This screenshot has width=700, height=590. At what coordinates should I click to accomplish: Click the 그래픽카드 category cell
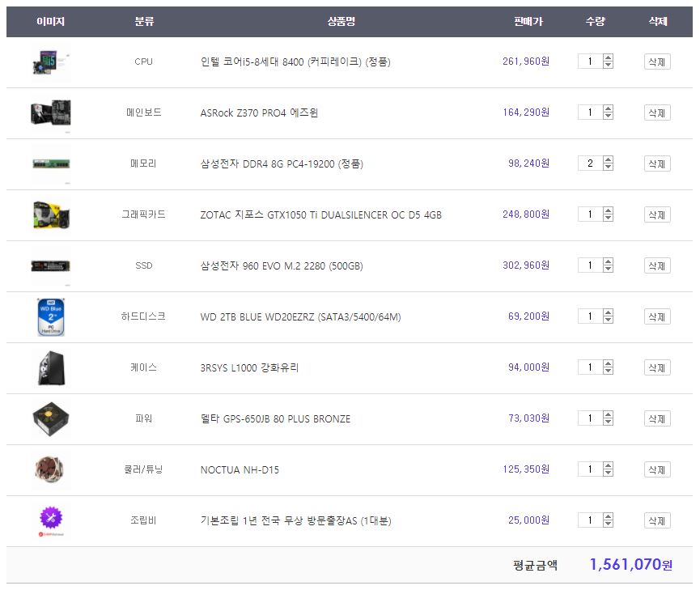tap(143, 214)
